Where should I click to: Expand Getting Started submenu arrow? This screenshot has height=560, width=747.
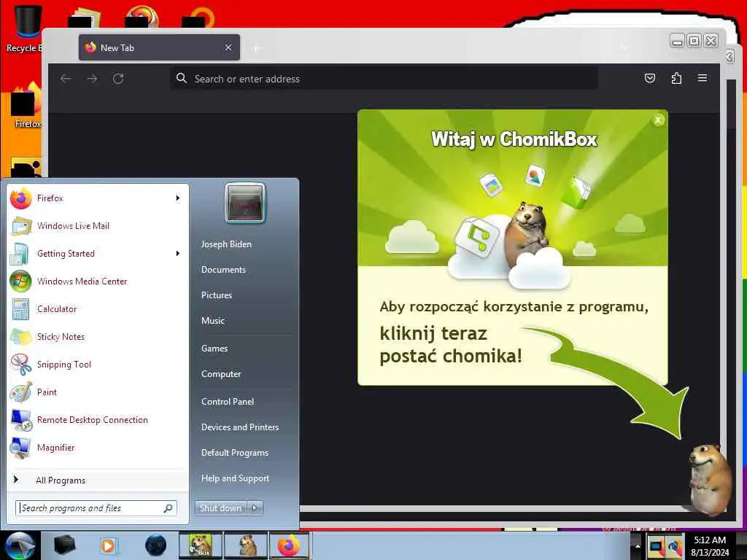point(178,253)
